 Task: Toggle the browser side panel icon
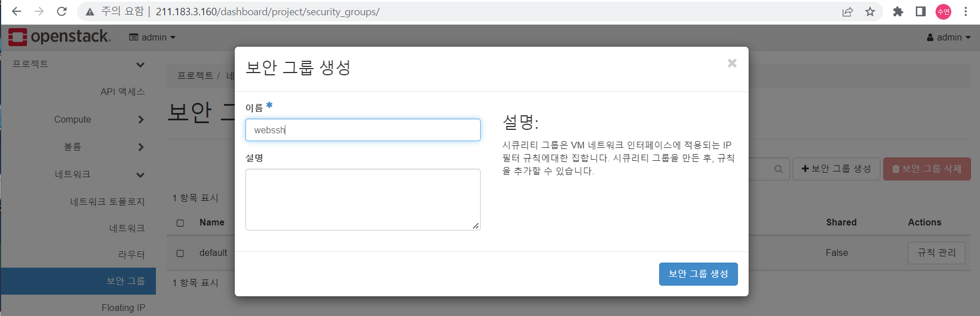(x=920, y=11)
